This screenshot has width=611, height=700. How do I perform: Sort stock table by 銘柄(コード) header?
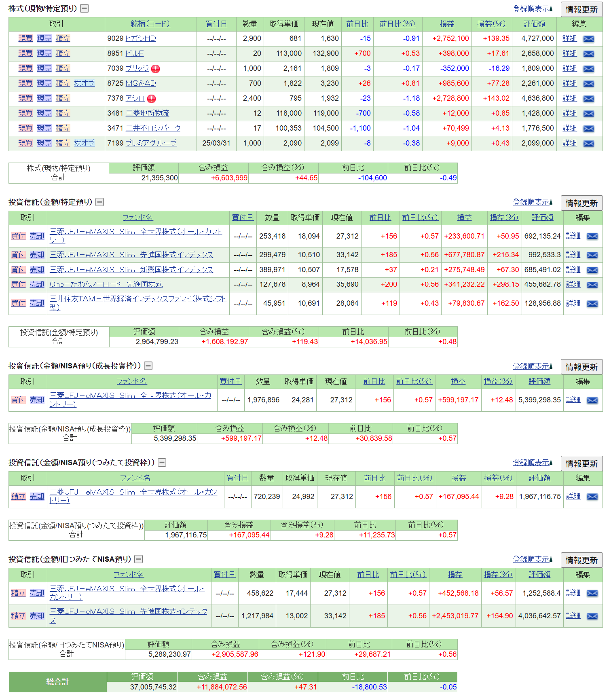pos(150,24)
